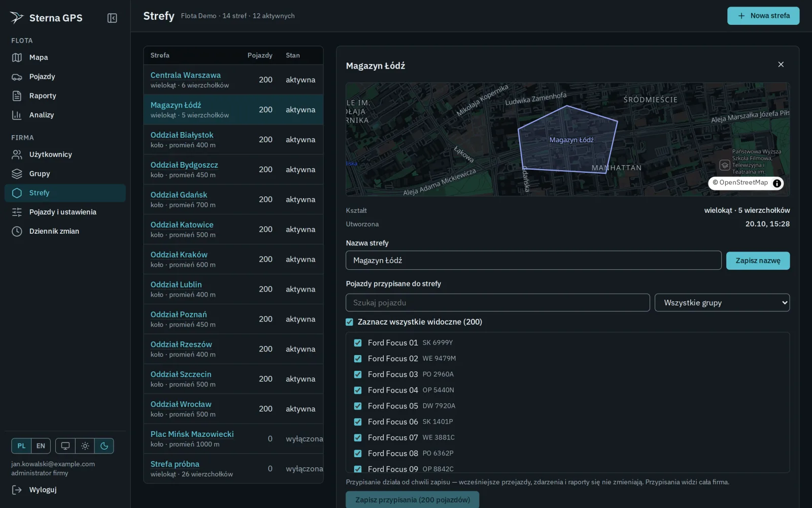Uncheck Ford Focus 03 checkbox
This screenshot has width=812, height=508.
358,374
